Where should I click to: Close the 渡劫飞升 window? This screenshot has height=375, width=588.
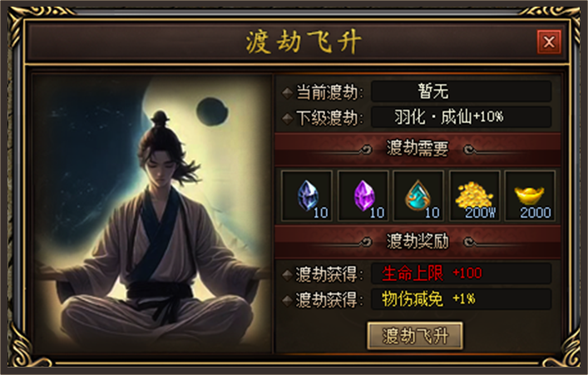pyautogui.click(x=549, y=42)
